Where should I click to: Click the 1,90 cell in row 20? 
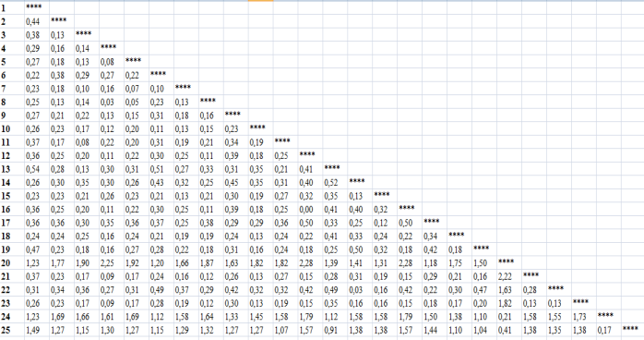coord(87,263)
